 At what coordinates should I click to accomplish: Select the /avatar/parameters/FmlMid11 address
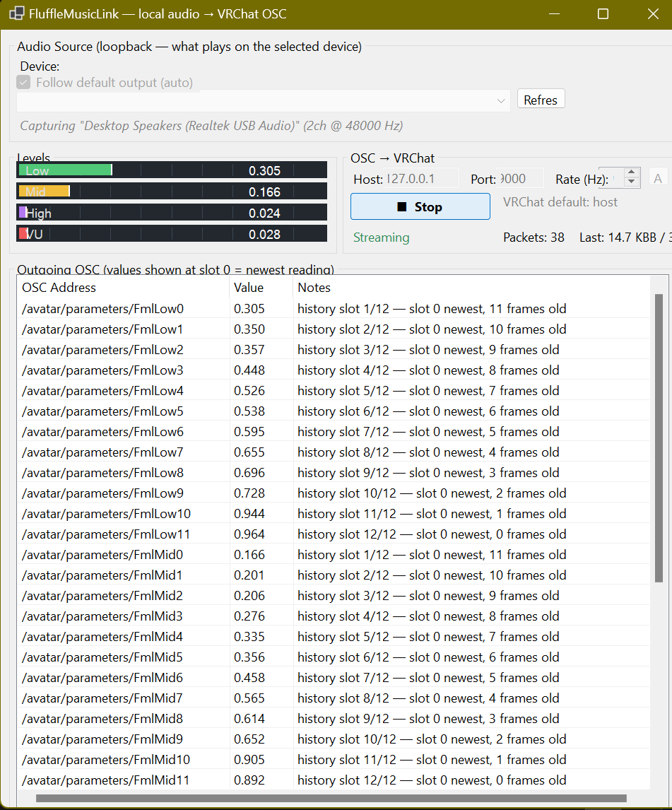(x=105, y=780)
